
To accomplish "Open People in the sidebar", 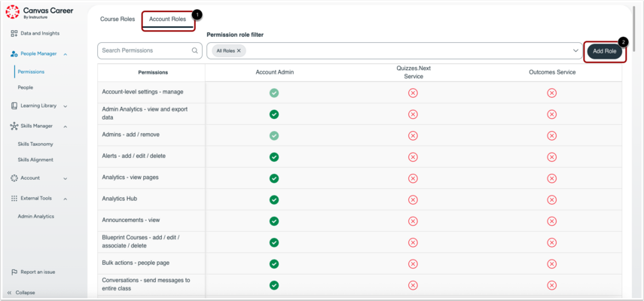I will pos(26,87).
